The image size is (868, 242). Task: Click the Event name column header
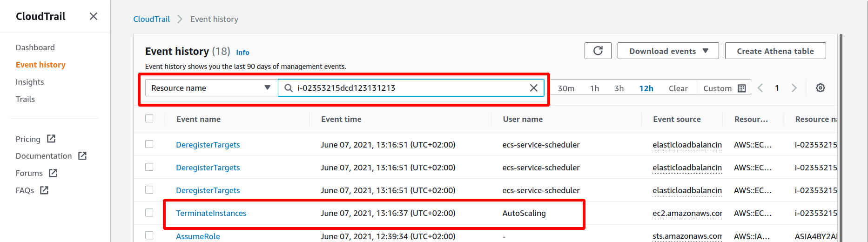[x=198, y=119]
